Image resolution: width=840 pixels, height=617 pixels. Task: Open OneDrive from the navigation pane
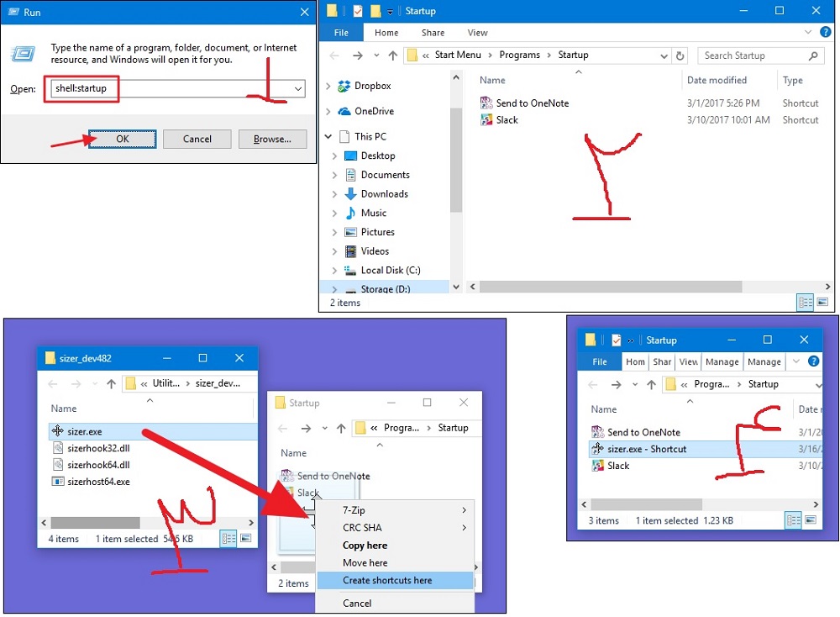click(374, 111)
